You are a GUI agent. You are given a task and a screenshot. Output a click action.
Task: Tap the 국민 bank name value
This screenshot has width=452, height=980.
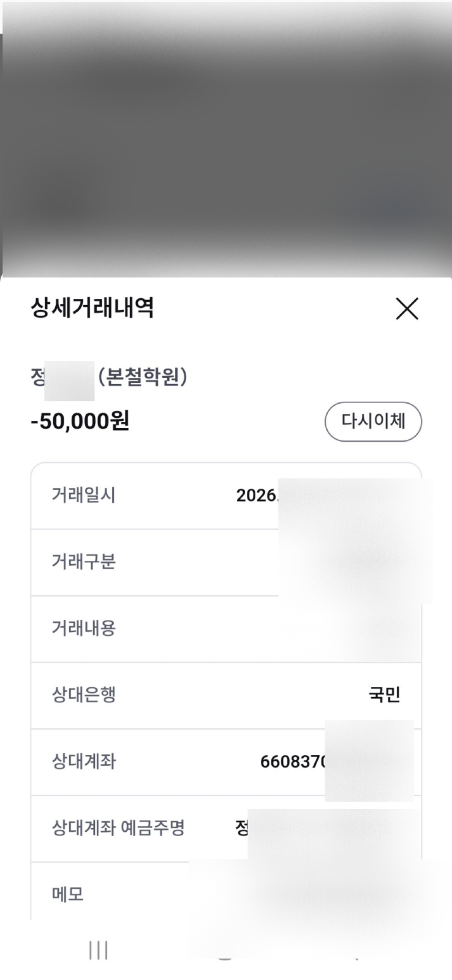click(384, 695)
